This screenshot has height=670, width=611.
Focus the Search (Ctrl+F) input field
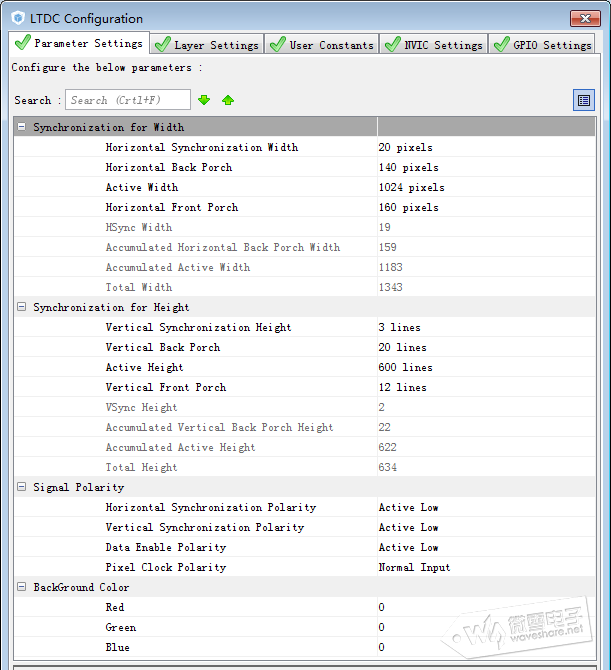pos(128,100)
